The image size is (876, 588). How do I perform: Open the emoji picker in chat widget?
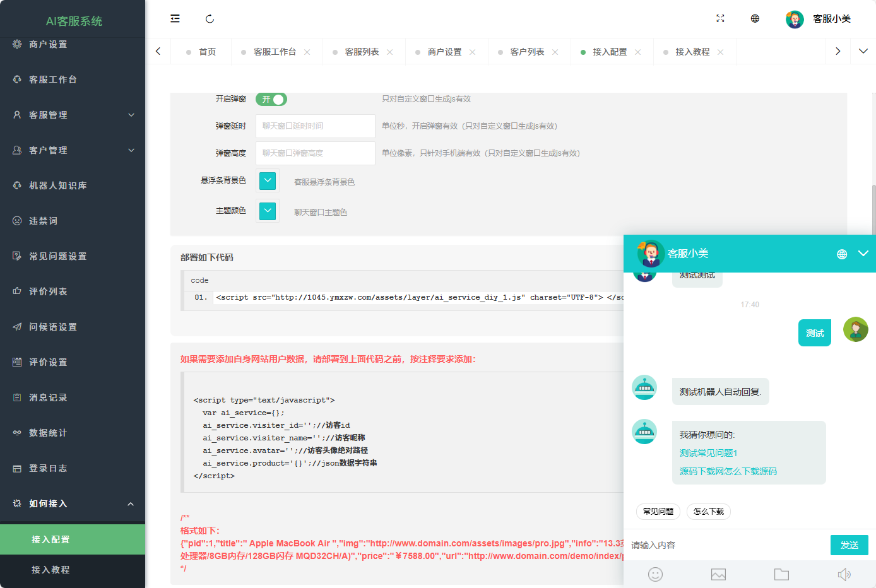pyautogui.click(x=655, y=574)
